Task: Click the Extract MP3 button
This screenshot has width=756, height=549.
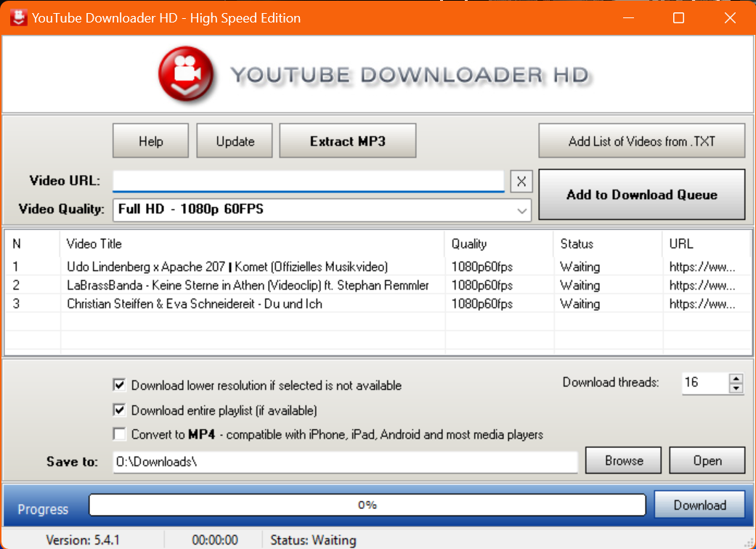Action: tap(347, 140)
